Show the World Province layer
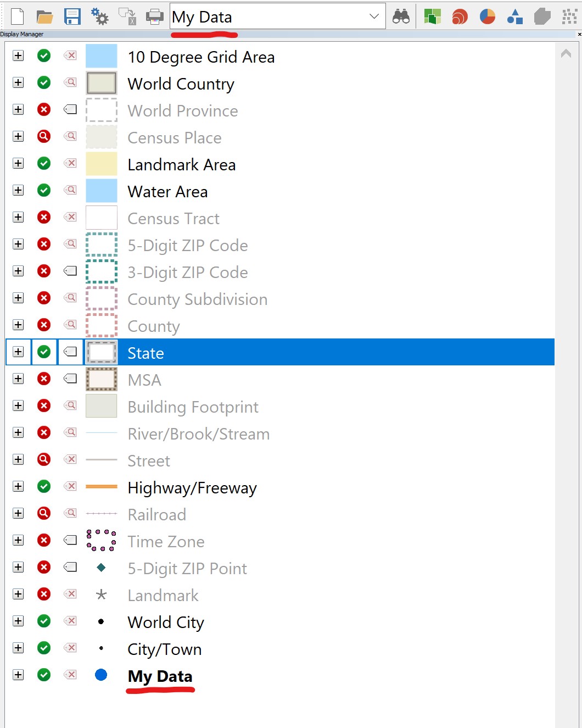 click(x=44, y=110)
